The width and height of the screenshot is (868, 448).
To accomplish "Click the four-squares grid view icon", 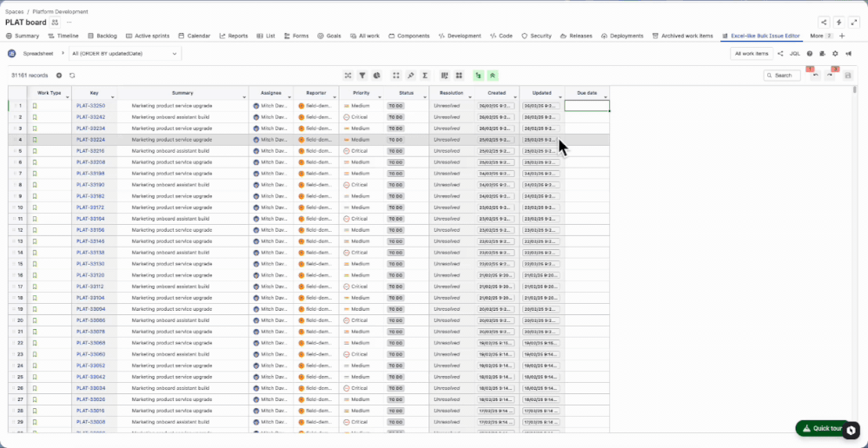I will (459, 76).
